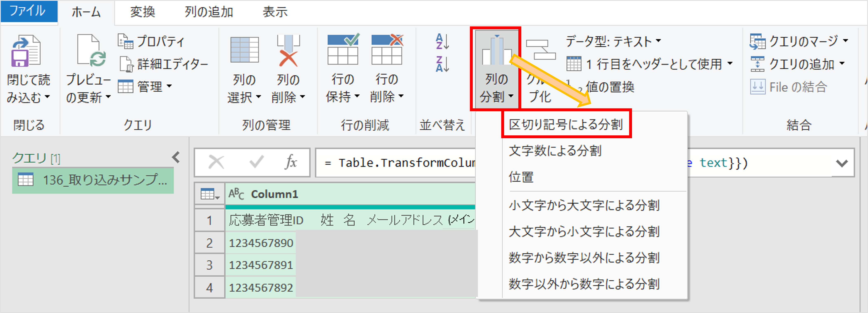Select 位置 menu item
The image size is (868, 313).
tap(521, 177)
